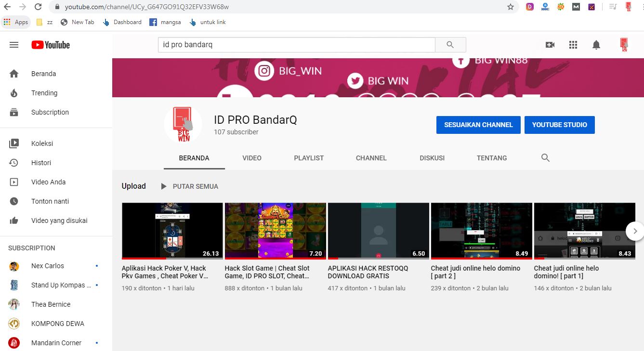Click the browser back arrow
This screenshot has width=644, height=351.
point(7,7)
